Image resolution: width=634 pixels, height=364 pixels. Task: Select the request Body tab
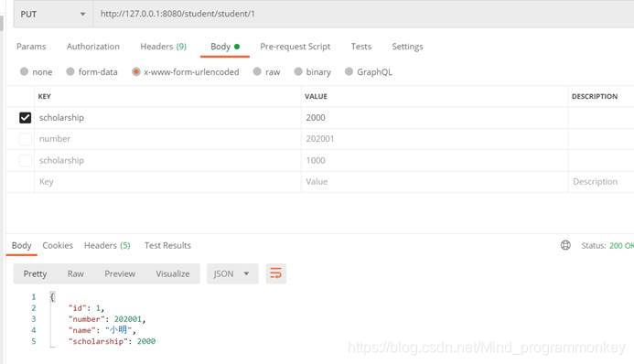tap(225, 47)
